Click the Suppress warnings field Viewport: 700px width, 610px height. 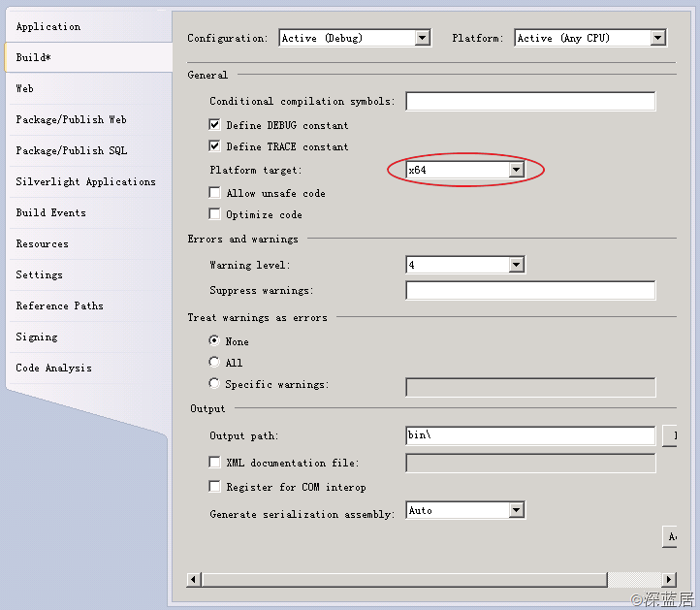(530, 290)
